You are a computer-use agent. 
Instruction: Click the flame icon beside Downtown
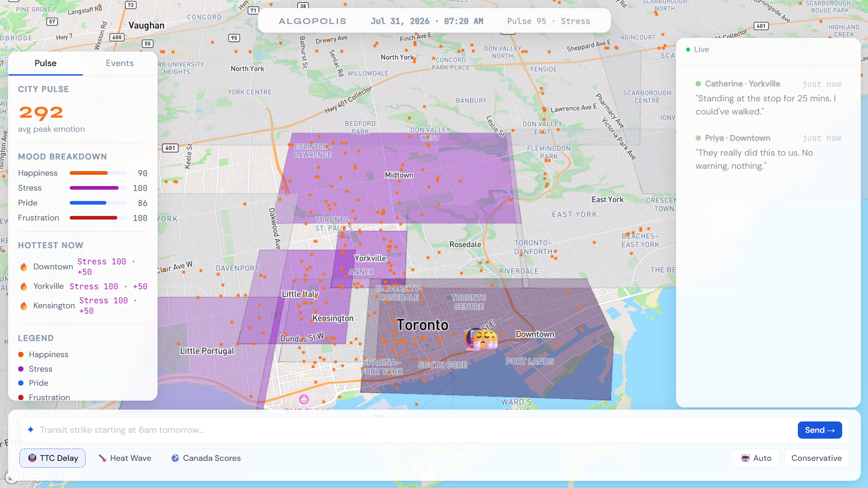coord(24,267)
